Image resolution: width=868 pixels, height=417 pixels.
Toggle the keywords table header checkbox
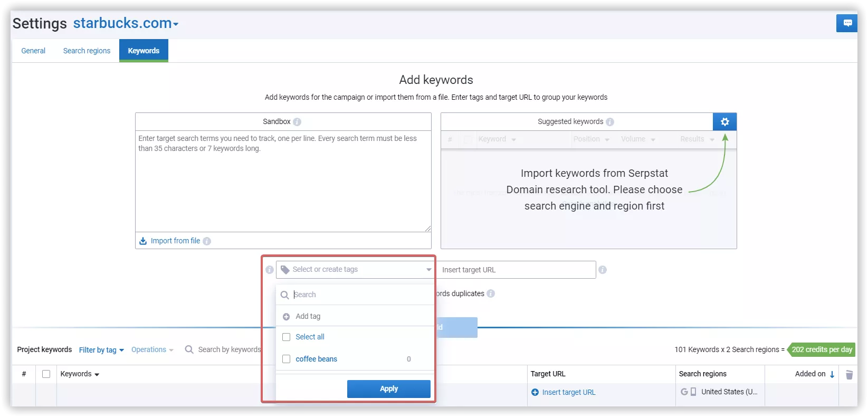click(x=46, y=374)
